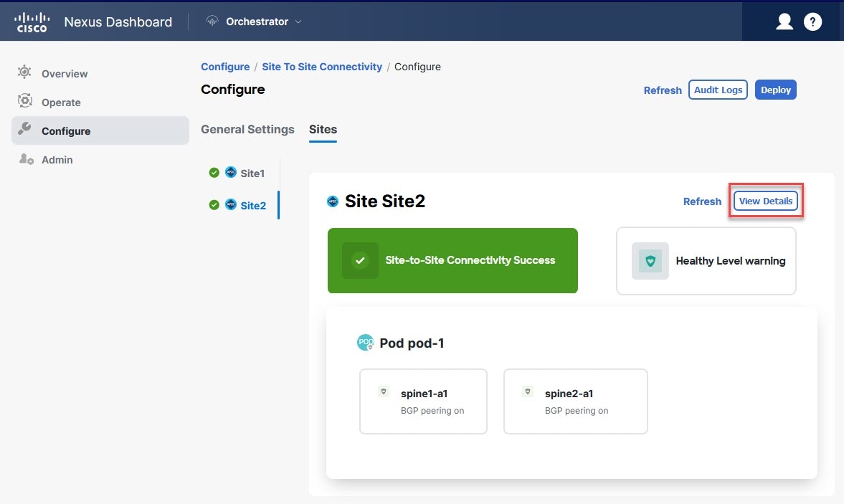
Task: Click the APIC icon beside Site2
Action: tap(231, 204)
